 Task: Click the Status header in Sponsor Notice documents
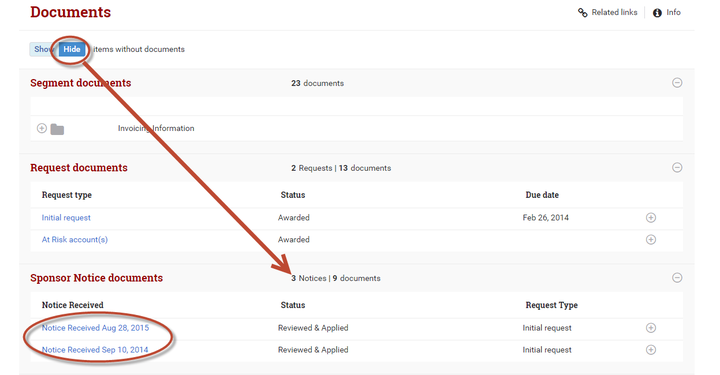point(293,305)
